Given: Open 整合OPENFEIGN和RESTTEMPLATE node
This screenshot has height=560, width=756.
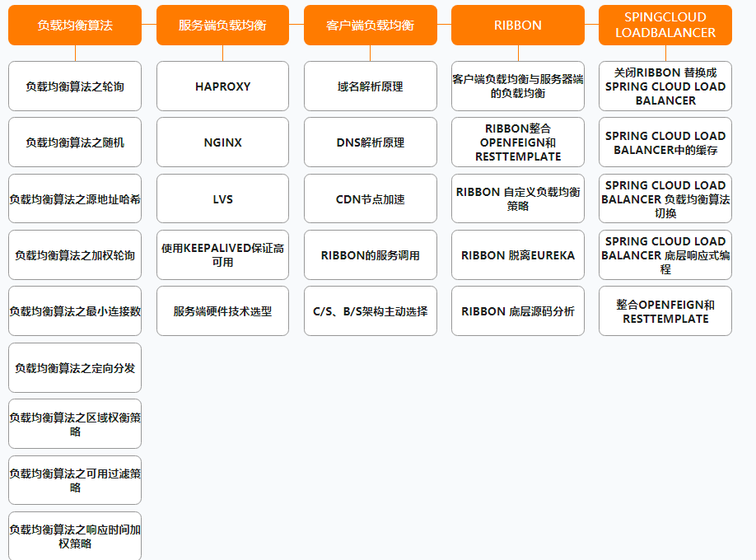Looking at the screenshot, I should tap(665, 310).
